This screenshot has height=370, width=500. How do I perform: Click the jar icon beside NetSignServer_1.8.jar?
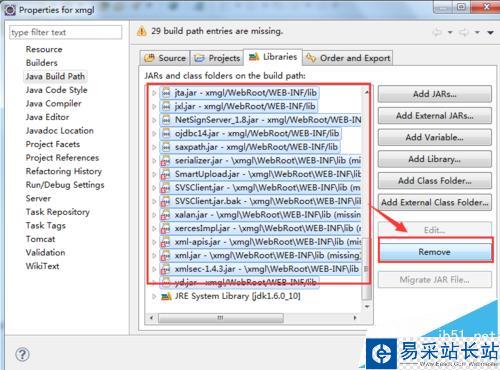tap(166, 120)
